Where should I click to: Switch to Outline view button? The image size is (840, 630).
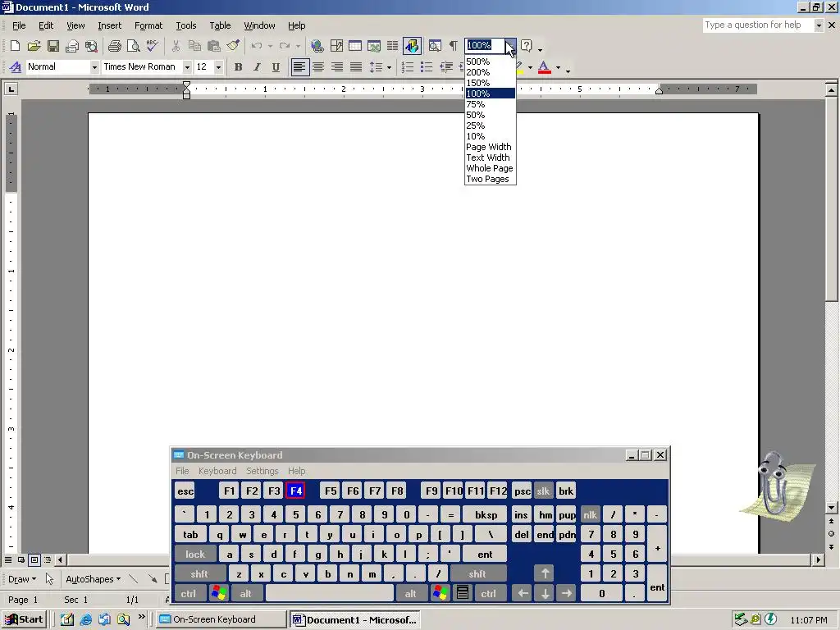[48, 559]
